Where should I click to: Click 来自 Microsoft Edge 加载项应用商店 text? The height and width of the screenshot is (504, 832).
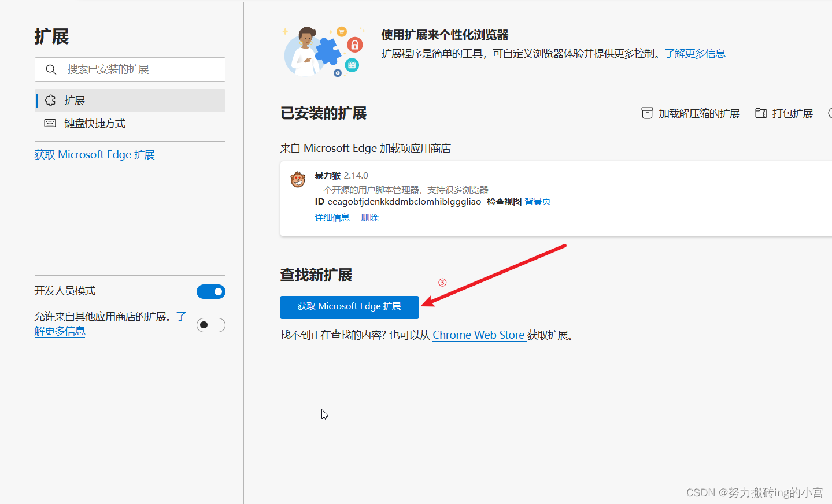[365, 149]
